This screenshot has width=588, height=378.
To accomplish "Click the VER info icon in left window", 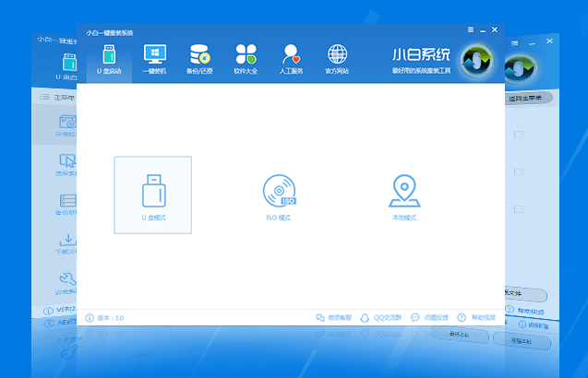I will 48,311.
